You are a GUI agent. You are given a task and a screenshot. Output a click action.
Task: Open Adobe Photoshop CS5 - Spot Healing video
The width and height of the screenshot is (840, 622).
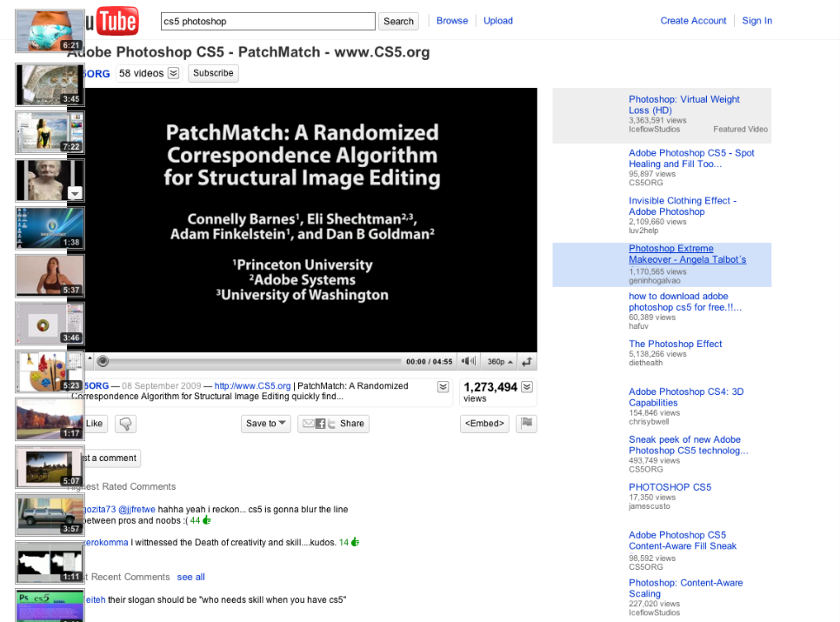(691, 158)
